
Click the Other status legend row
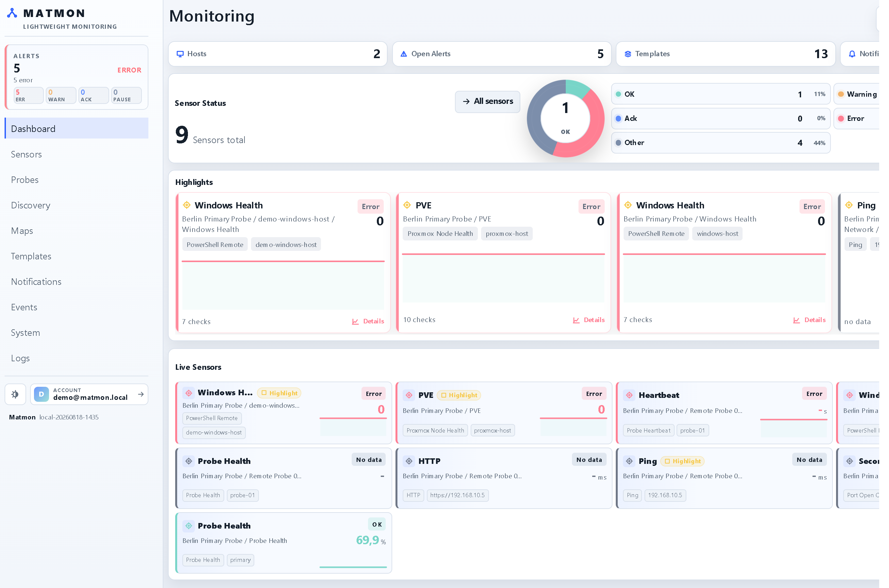tap(720, 143)
